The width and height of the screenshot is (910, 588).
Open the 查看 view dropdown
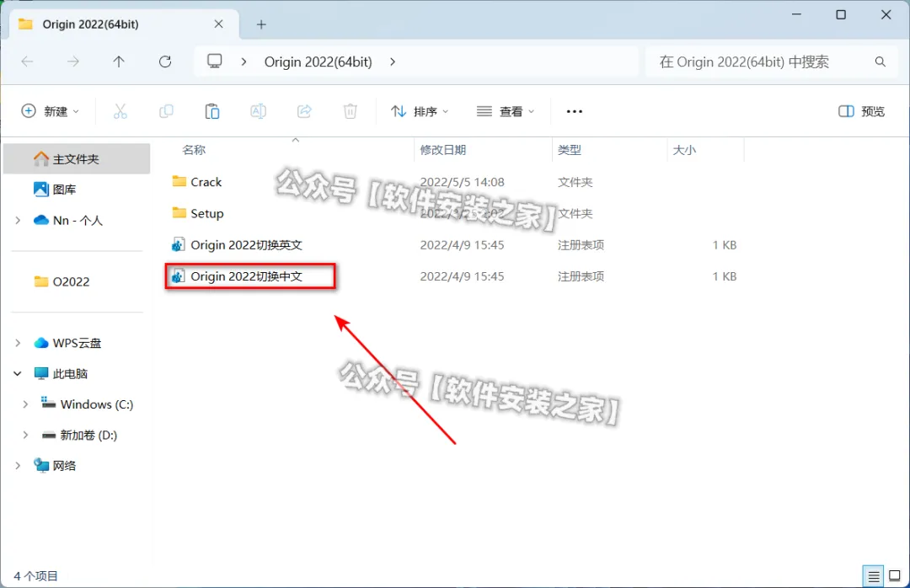pyautogui.click(x=505, y=111)
